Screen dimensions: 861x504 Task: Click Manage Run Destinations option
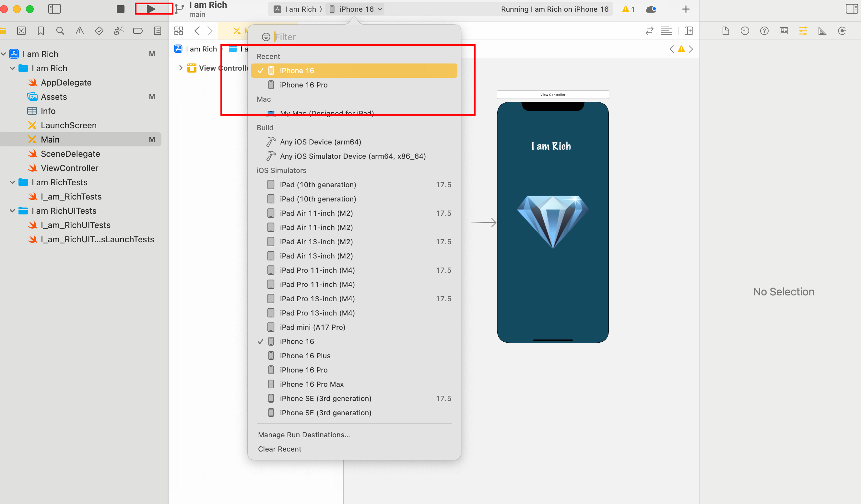(303, 434)
